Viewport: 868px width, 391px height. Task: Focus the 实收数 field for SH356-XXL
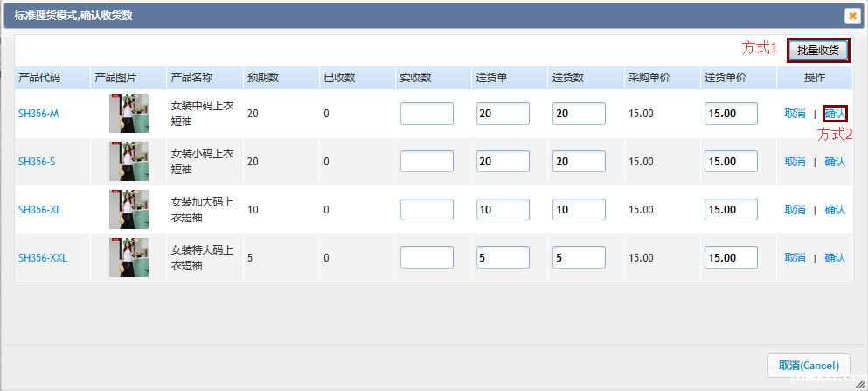click(x=427, y=257)
